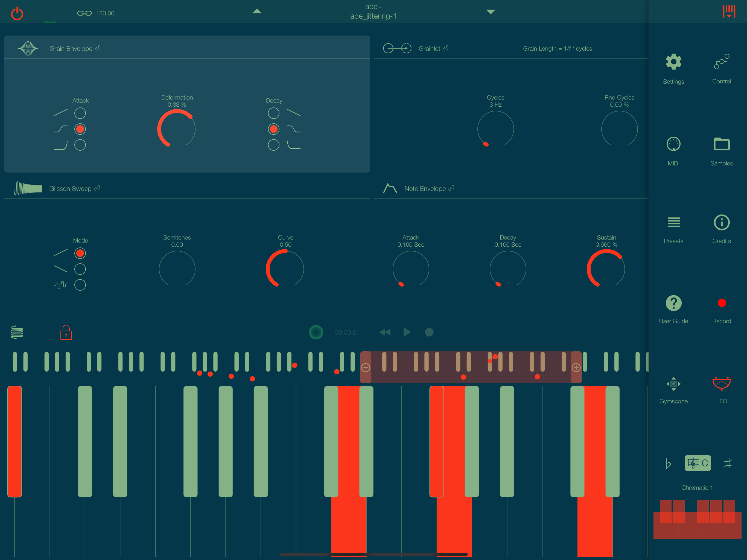
Task: Open the User Guide
Action: pyautogui.click(x=673, y=303)
